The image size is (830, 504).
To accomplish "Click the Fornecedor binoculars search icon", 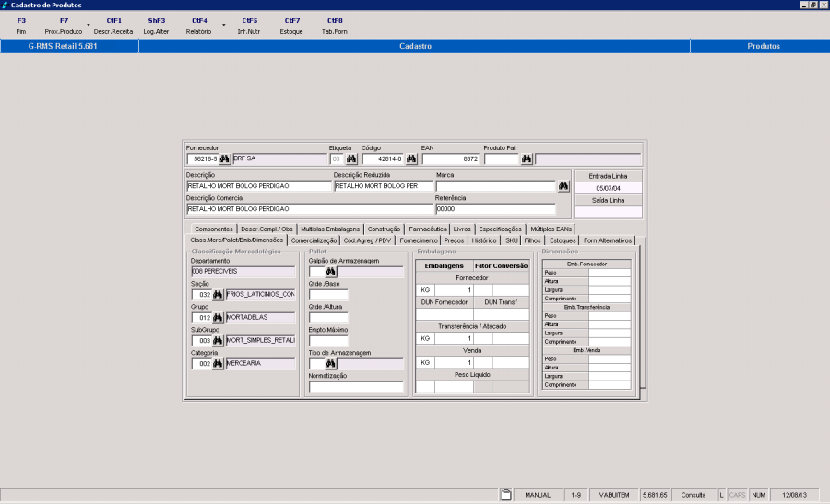I will click(224, 158).
